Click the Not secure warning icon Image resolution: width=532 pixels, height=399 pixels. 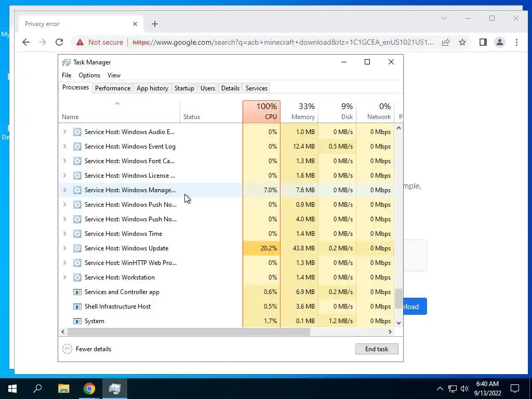click(x=79, y=42)
